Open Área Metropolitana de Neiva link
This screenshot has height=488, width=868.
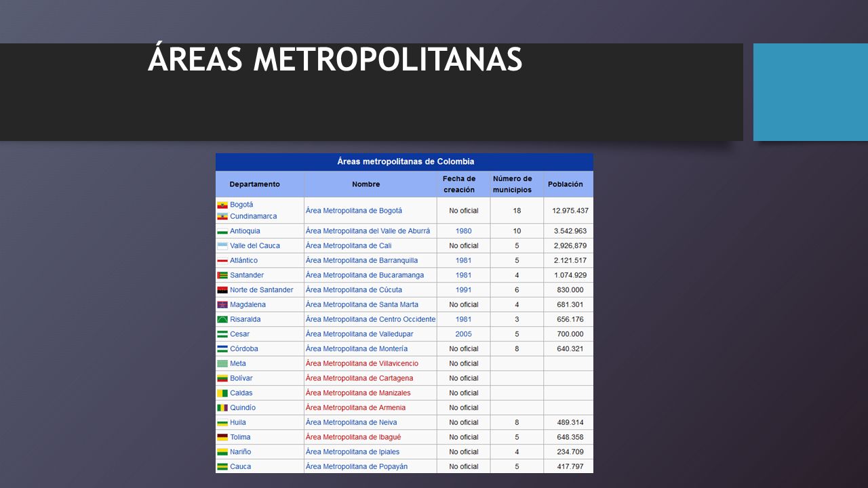click(351, 423)
